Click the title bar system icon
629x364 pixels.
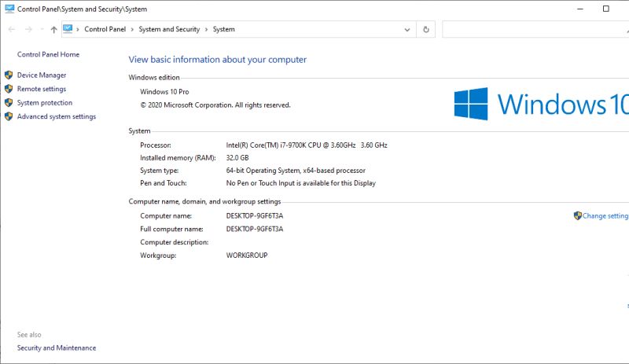click(x=9, y=9)
